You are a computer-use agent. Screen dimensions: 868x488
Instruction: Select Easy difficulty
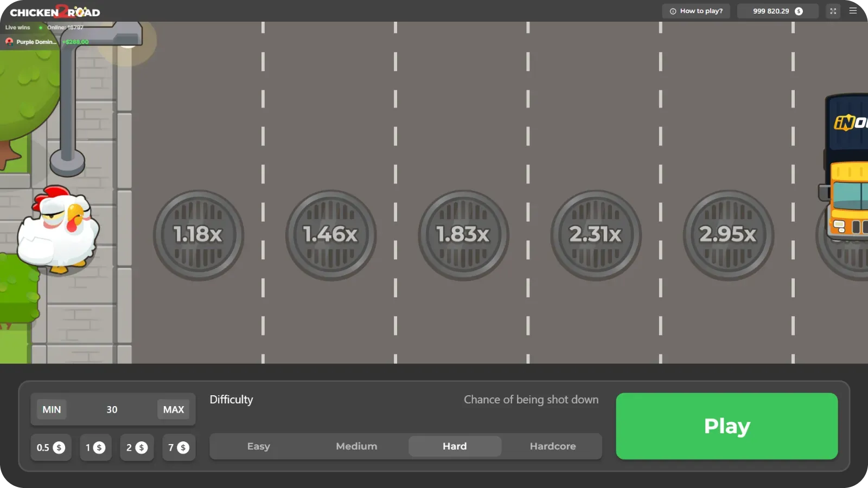coord(259,446)
